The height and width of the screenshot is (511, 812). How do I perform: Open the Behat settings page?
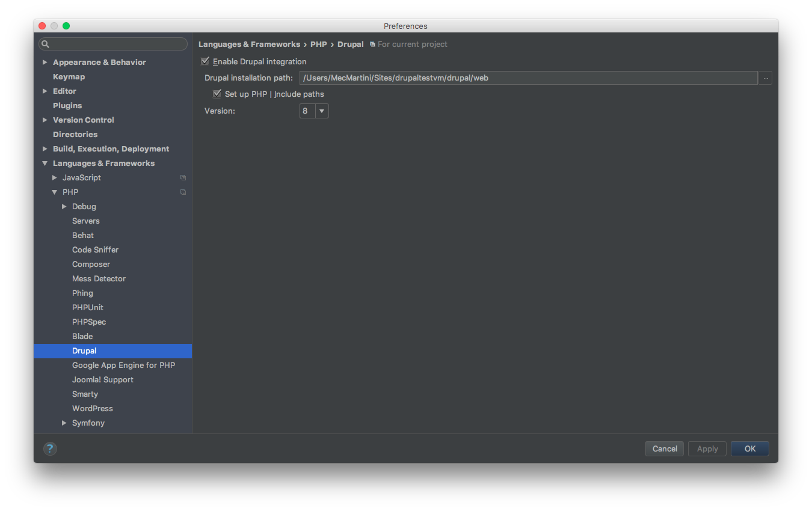[x=83, y=236]
